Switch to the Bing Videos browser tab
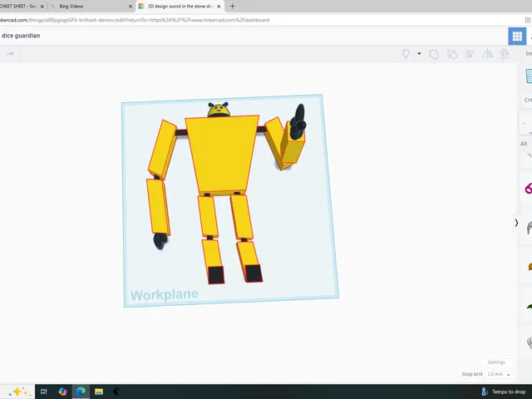The width and height of the screenshot is (532, 399). [x=91, y=6]
